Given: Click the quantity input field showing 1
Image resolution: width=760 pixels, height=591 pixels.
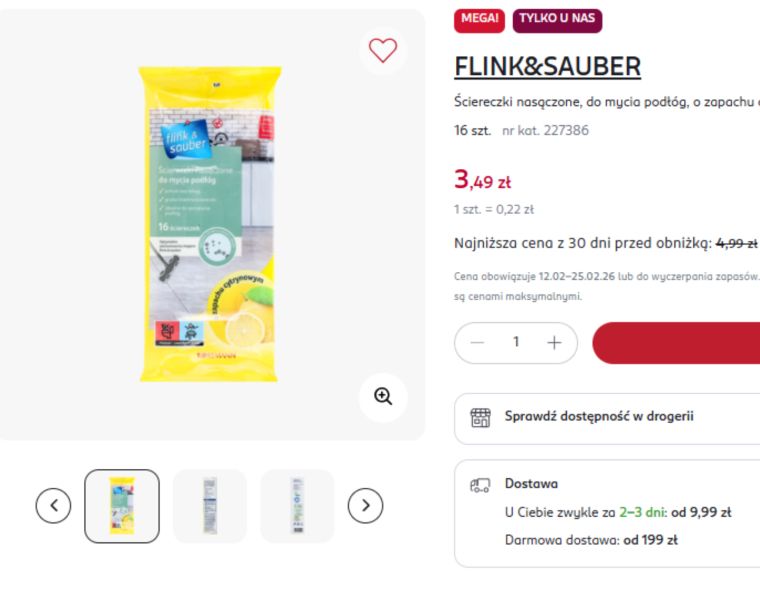Looking at the screenshot, I should pyautogui.click(x=516, y=342).
